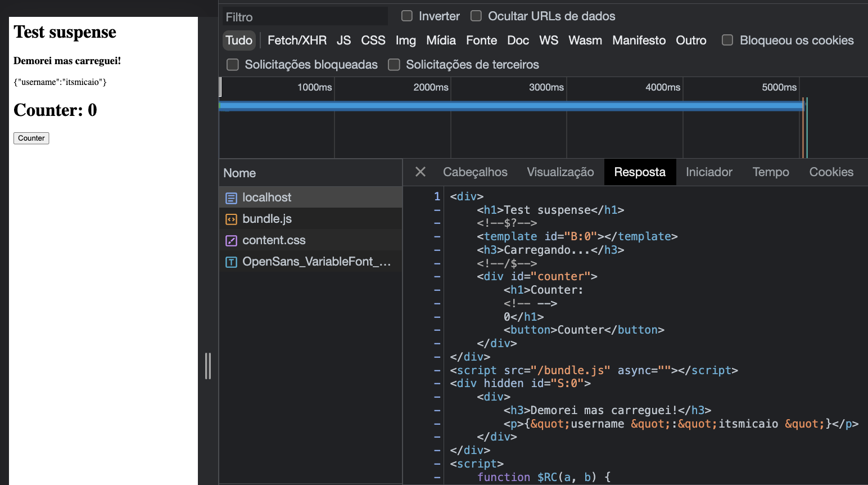Click the OpenSans font file icon
The image size is (868, 485).
click(x=231, y=262)
